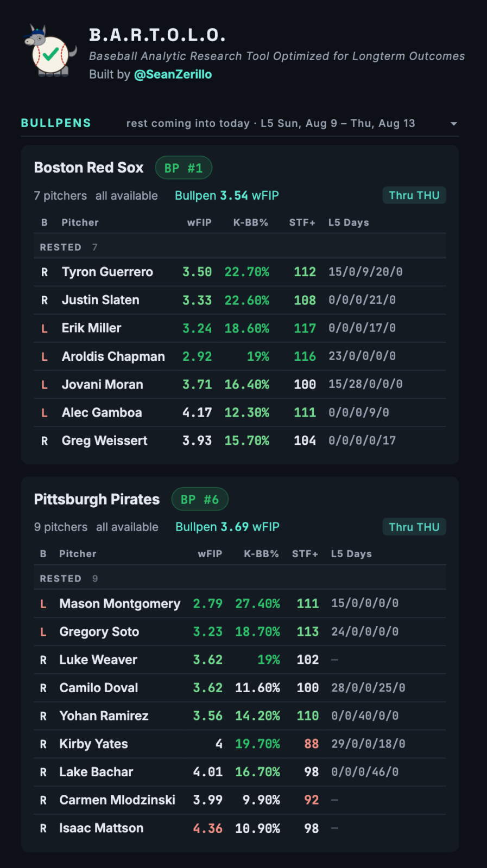Click the Boston Red Sox team heading
The height and width of the screenshot is (868, 487).
pos(88,168)
